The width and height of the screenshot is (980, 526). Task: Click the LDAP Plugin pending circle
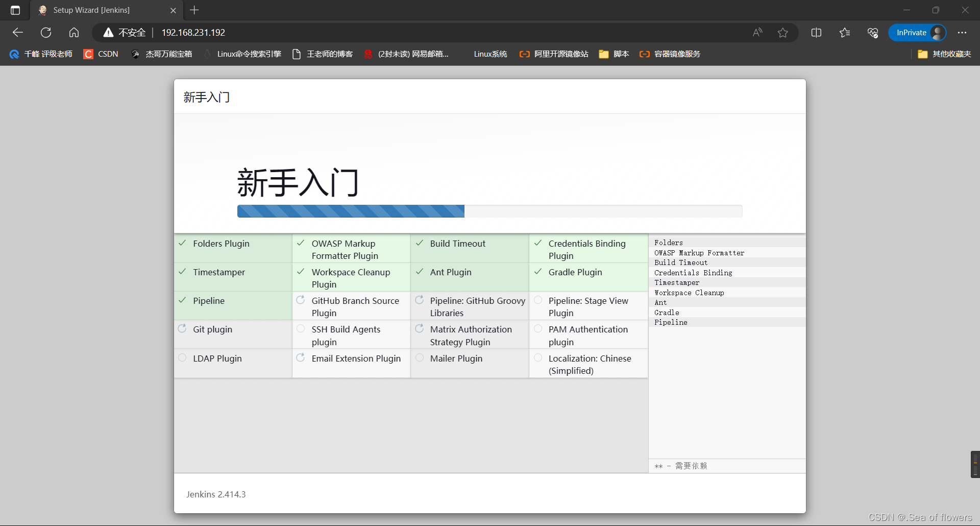[182, 357]
